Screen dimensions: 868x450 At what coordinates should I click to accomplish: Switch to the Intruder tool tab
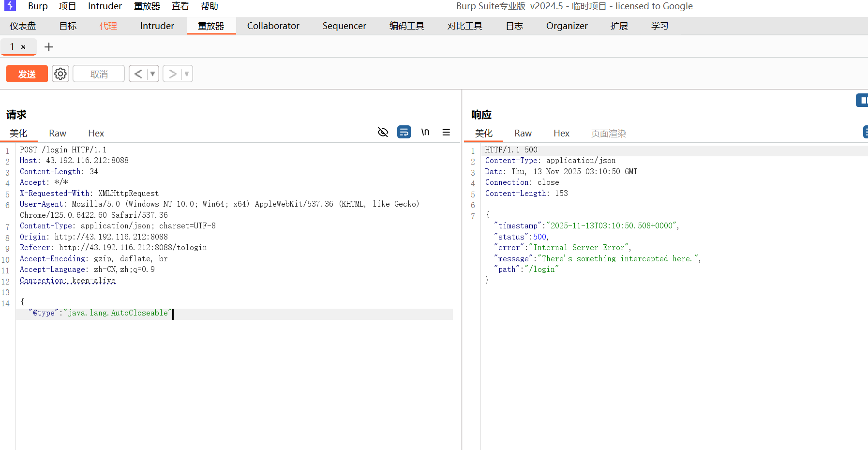[x=157, y=26]
